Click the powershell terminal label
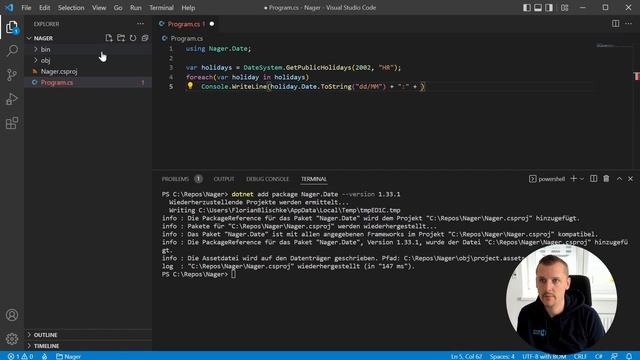Screen dimensions: 640x360 (x=547, y=179)
